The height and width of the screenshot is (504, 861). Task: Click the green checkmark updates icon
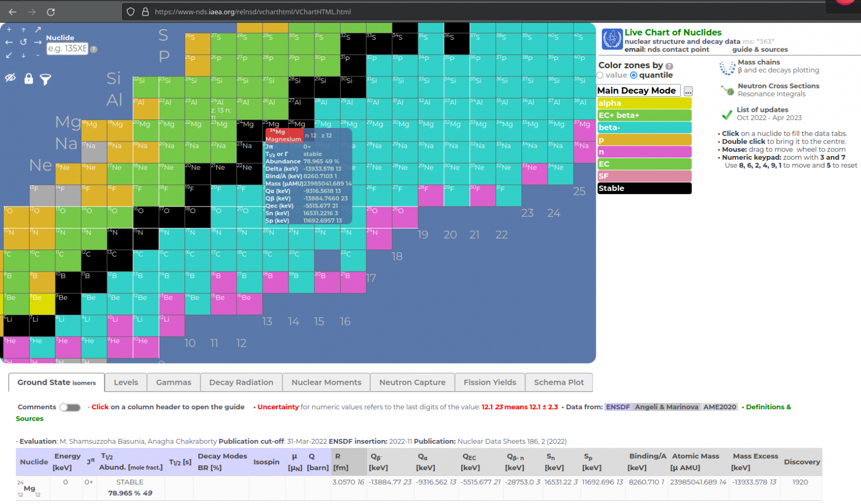pos(727,114)
